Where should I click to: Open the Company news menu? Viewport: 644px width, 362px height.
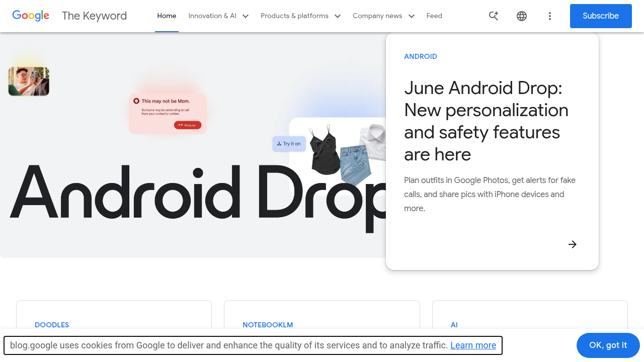377,16
